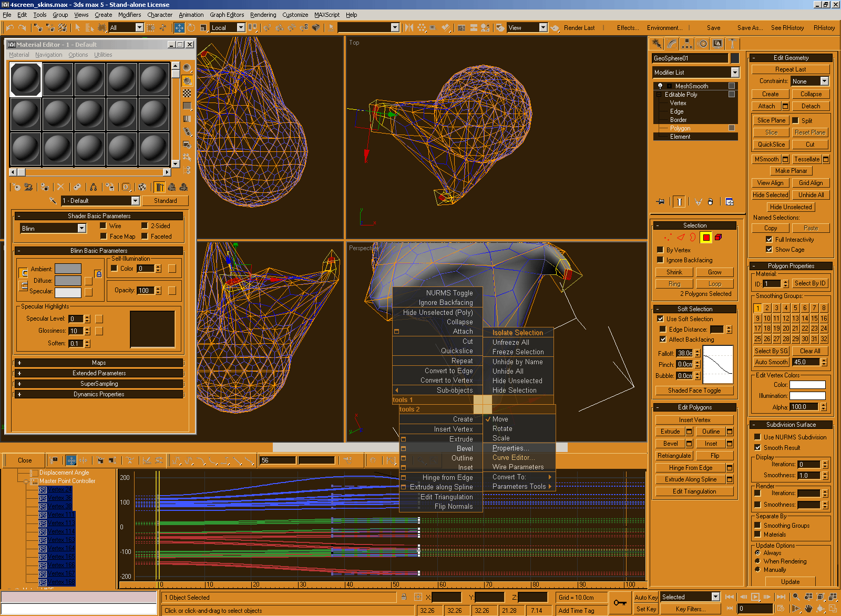Click the Pan hand viewport control
841x616 pixels.
(808, 609)
